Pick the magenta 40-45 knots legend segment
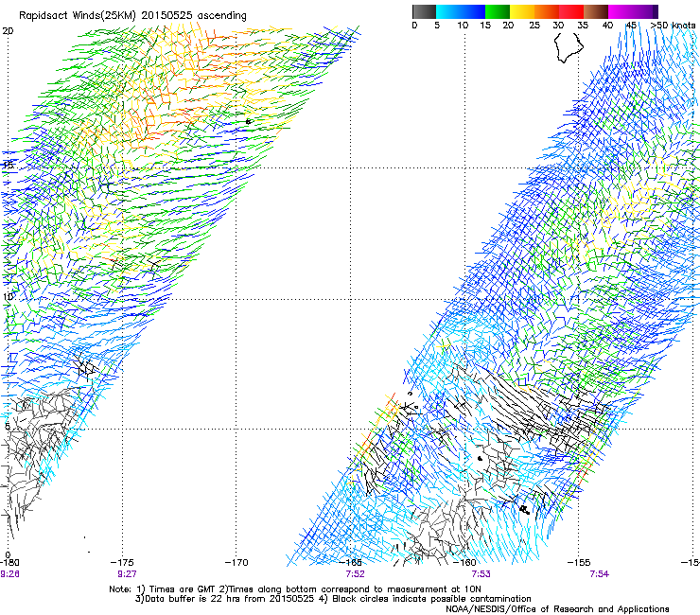Viewport: 700px width, 615px height. coord(621,11)
